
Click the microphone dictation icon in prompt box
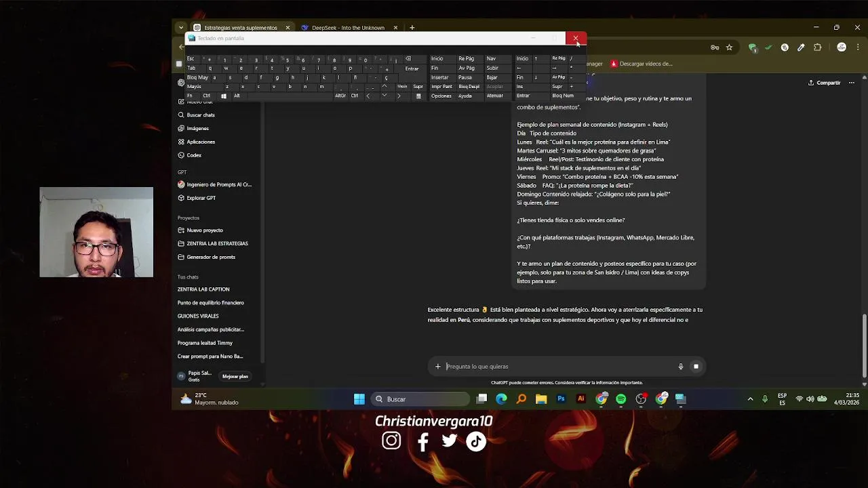[681, 367]
